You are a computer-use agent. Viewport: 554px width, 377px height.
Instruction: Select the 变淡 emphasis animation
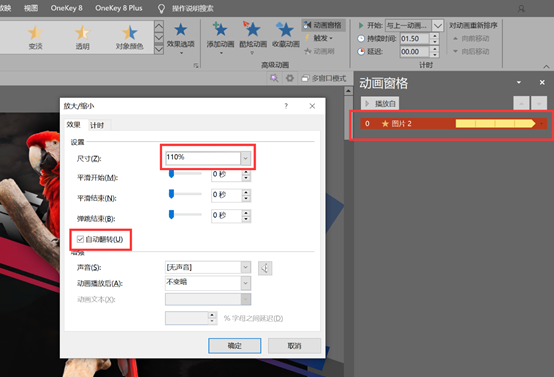[x=35, y=37]
